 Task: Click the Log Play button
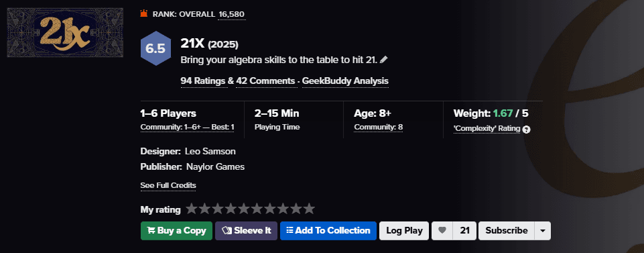[x=404, y=231]
